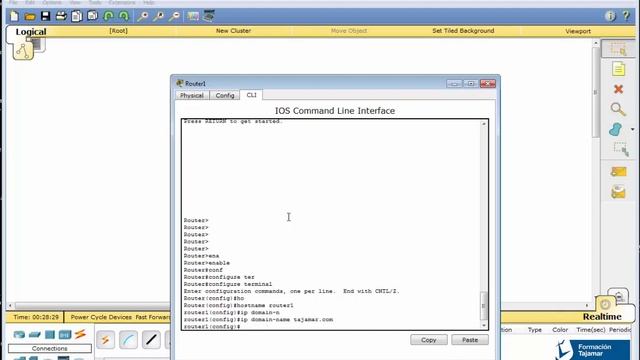The width and height of the screenshot is (640, 360).
Task: Click New Cluster in the yellow bar
Action: [x=233, y=31]
